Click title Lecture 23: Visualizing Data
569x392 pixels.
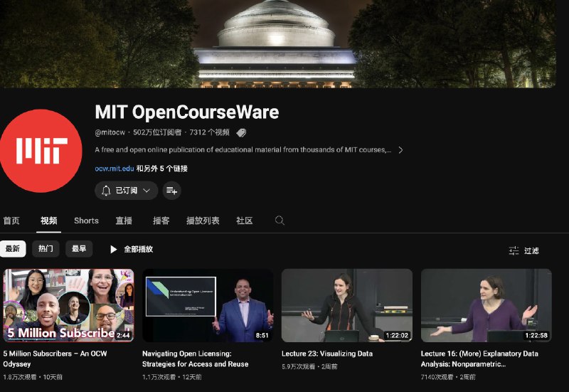(x=327, y=354)
